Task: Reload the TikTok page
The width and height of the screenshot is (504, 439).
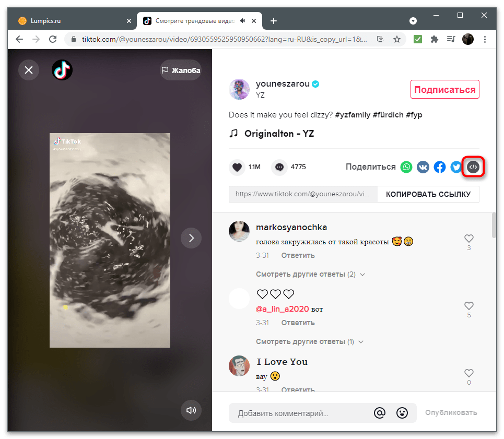Action: coord(53,39)
